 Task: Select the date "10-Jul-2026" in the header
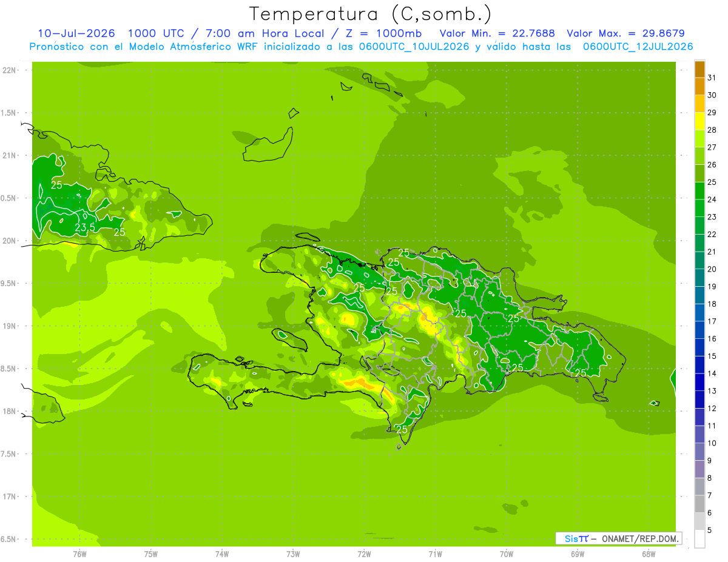point(76,33)
